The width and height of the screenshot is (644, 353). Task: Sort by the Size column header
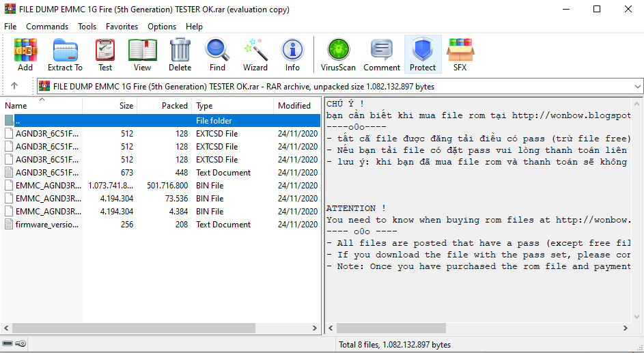(110, 105)
